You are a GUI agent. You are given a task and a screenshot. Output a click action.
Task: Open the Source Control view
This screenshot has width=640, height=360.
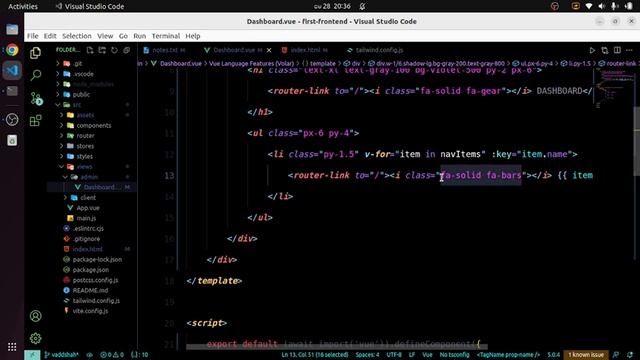click(36, 98)
